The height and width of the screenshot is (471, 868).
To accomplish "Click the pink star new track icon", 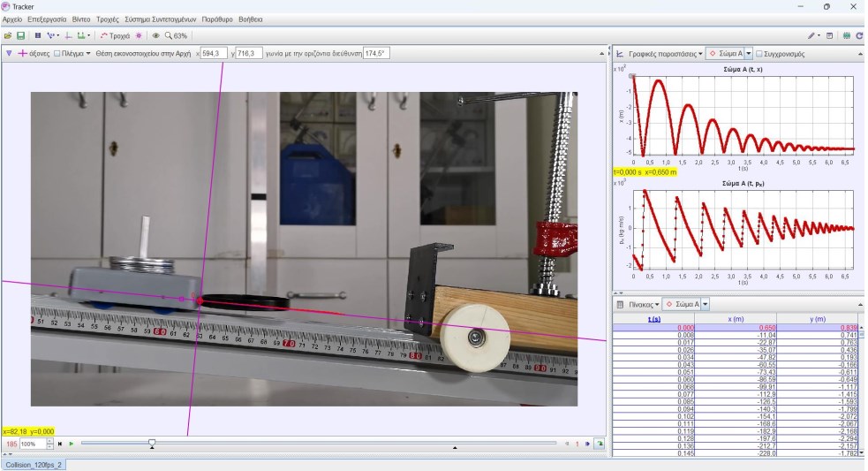I will [138, 36].
